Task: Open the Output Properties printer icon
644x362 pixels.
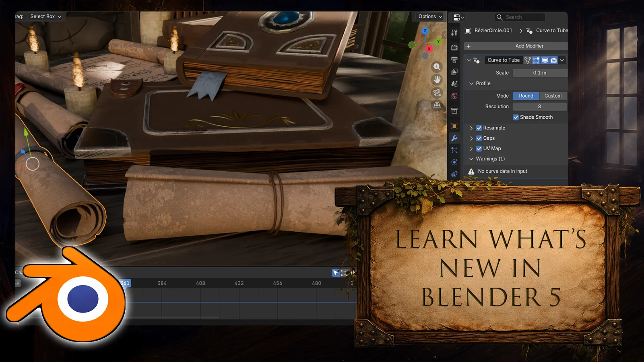Action: tap(454, 60)
